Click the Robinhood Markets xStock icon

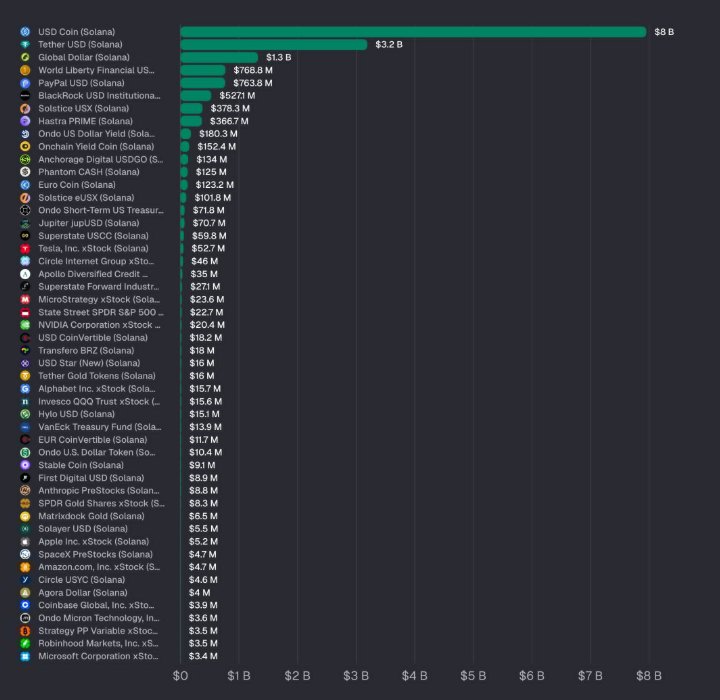25,644
